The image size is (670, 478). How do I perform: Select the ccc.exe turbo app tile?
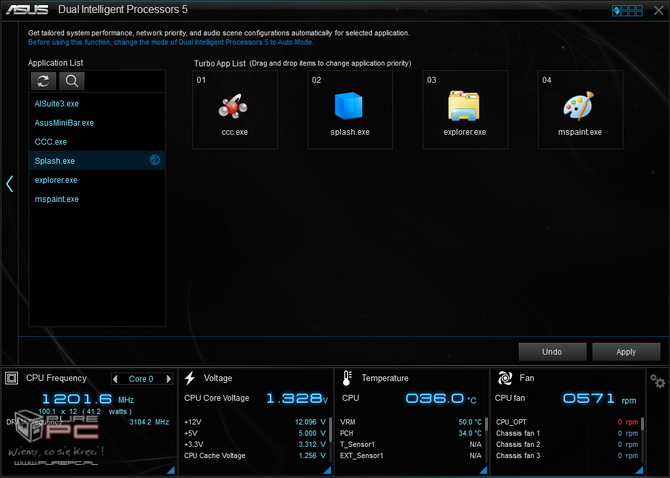coord(235,110)
